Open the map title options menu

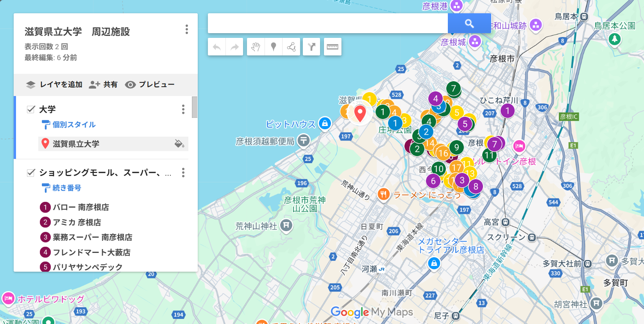pyautogui.click(x=187, y=29)
